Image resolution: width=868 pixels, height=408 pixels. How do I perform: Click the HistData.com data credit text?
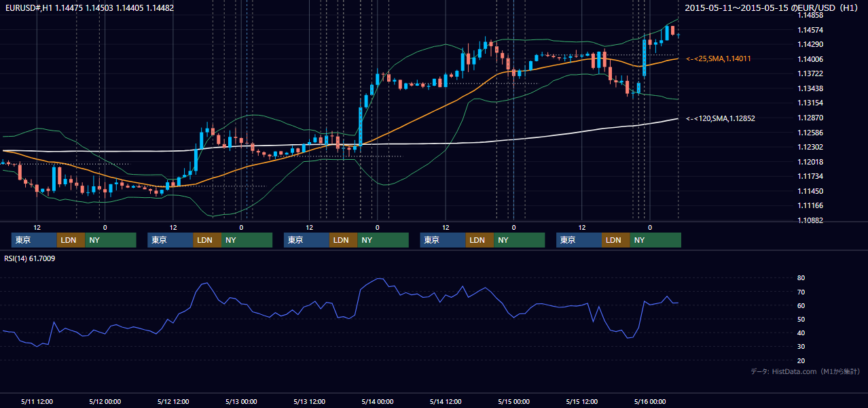tap(805, 371)
